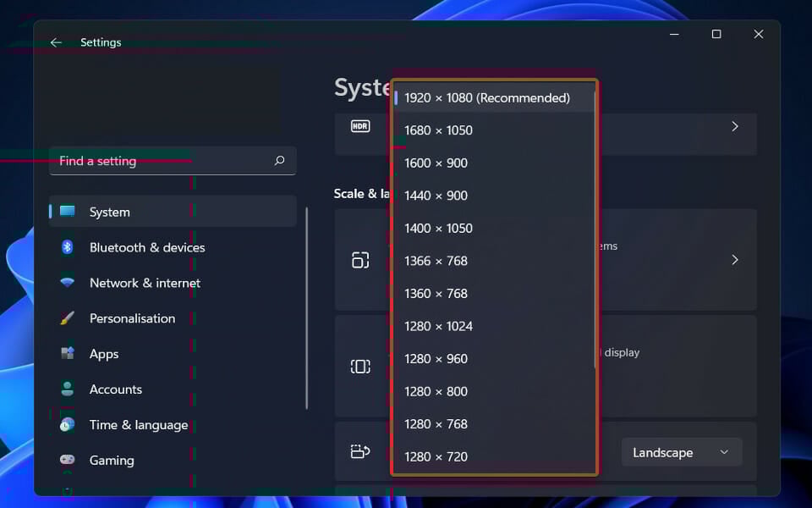The height and width of the screenshot is (508, 812).
Task: Click the Time & language clock icon
Action: coord(68,424)
